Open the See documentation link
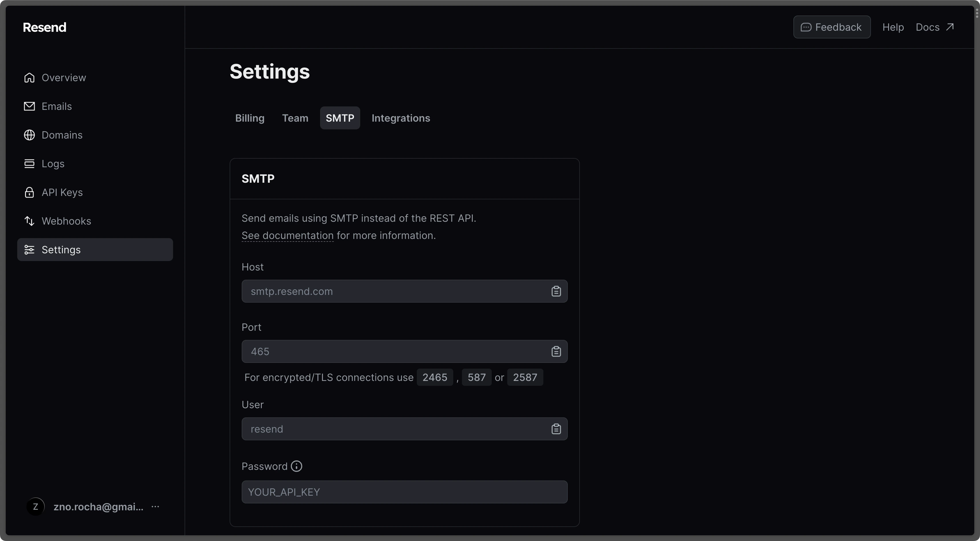This screenshot has height=541, width=980. 287,235
